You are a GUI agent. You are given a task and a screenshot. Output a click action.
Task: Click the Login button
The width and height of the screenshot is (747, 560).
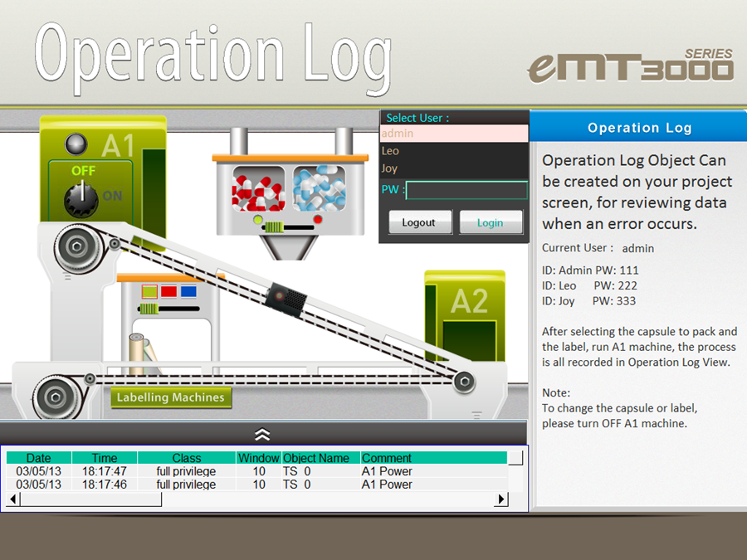coord(491,222)
